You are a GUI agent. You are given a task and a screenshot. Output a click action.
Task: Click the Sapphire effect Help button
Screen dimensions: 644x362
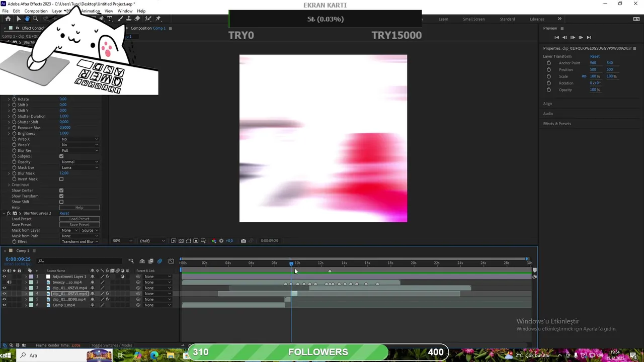point(79,208)
